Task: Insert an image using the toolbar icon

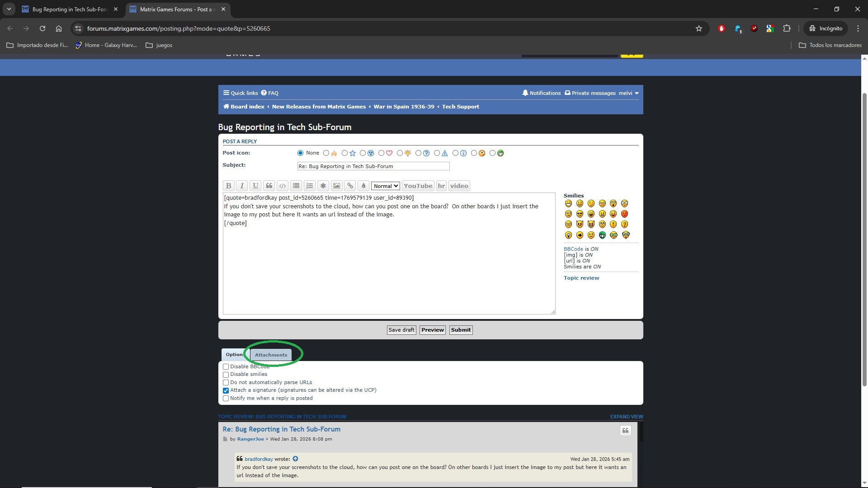Action: pos(337,186)
